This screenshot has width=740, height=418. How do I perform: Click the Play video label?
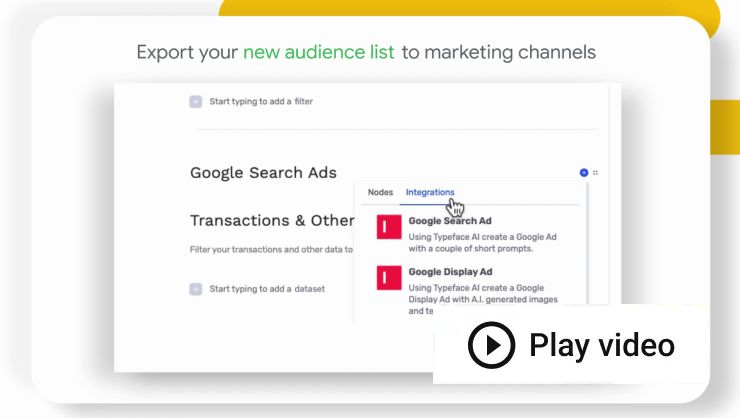click(602, 345)
